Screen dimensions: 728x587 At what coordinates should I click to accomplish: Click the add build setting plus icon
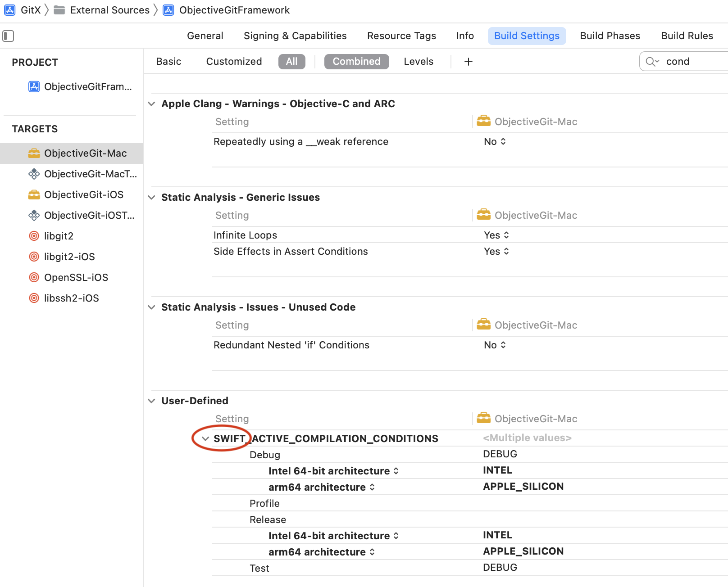[x=469, y=62]
